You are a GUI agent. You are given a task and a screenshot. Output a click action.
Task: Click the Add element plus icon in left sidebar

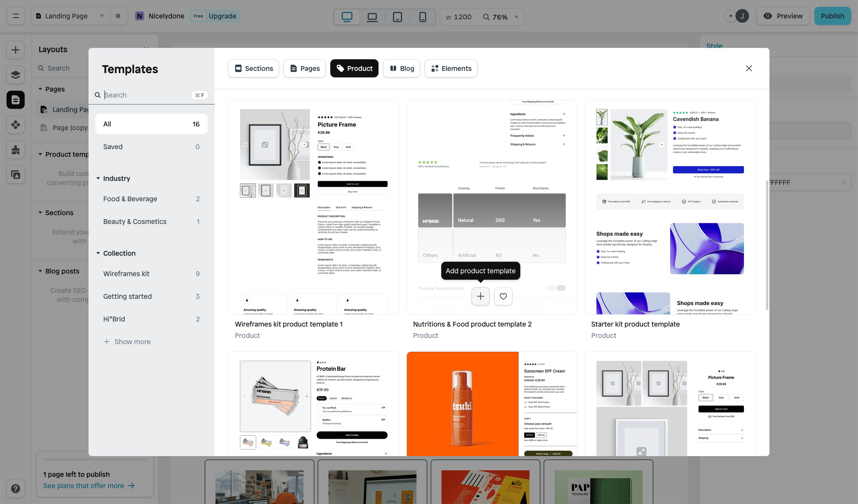point(15,50)
